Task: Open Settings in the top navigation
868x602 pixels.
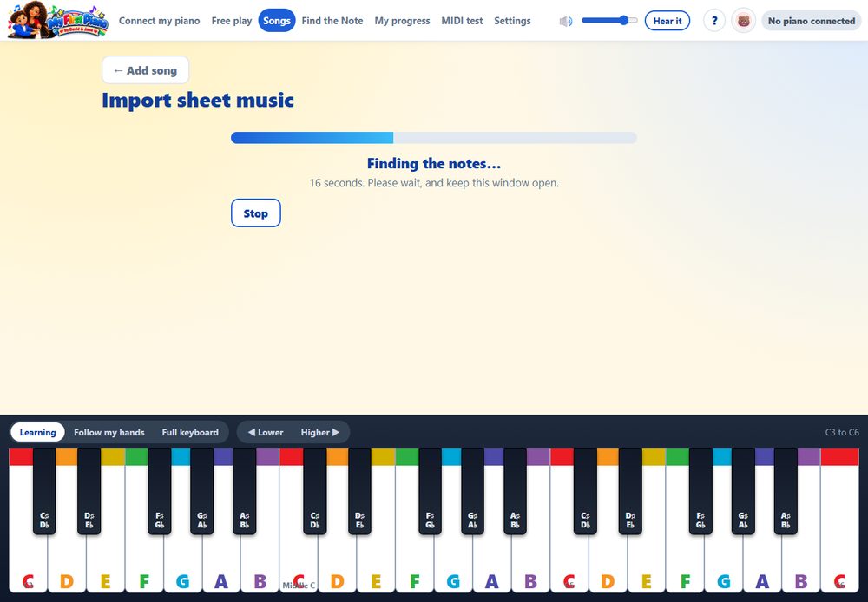Action: pos(512,21)
